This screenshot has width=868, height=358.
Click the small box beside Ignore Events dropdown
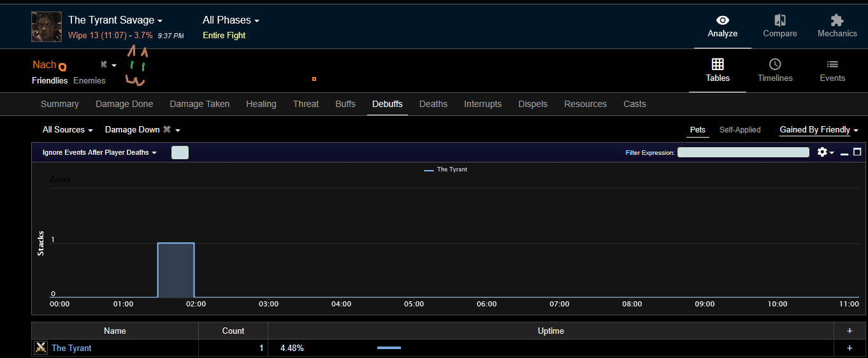[180, 152]
